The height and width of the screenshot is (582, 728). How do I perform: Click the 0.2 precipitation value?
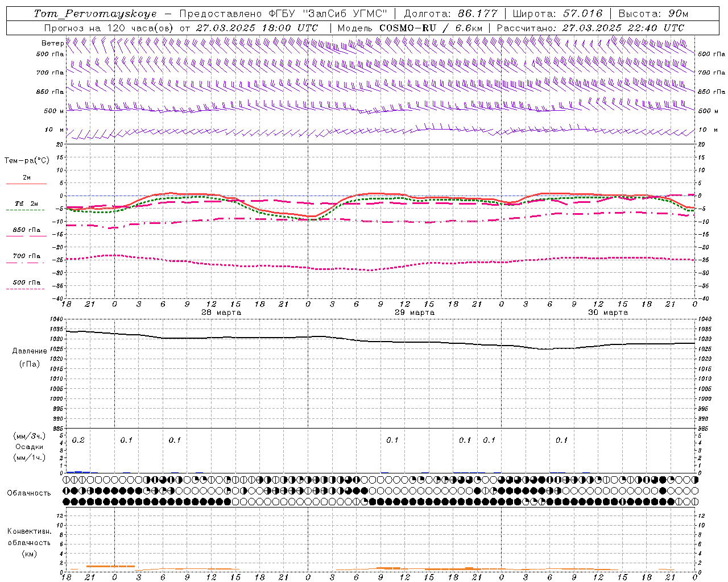pyautogui.click(x=78, y=440)
